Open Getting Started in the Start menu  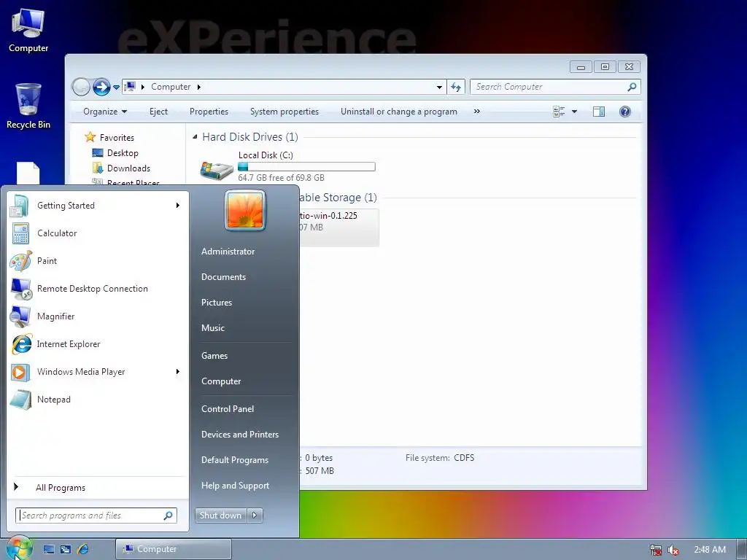point(98,206)
